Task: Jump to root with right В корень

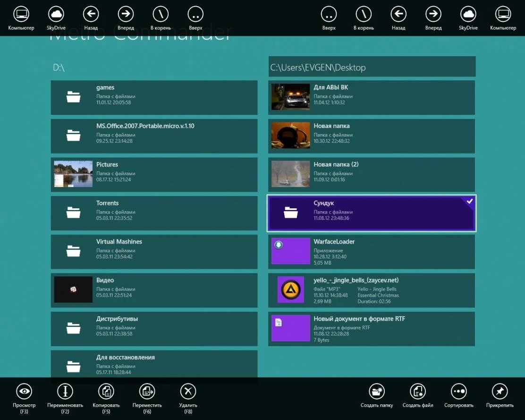Action: tap(364, 14)
